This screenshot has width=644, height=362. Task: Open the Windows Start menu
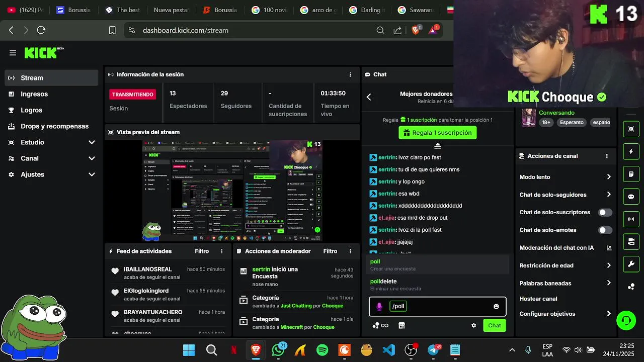tap(189, 350)
